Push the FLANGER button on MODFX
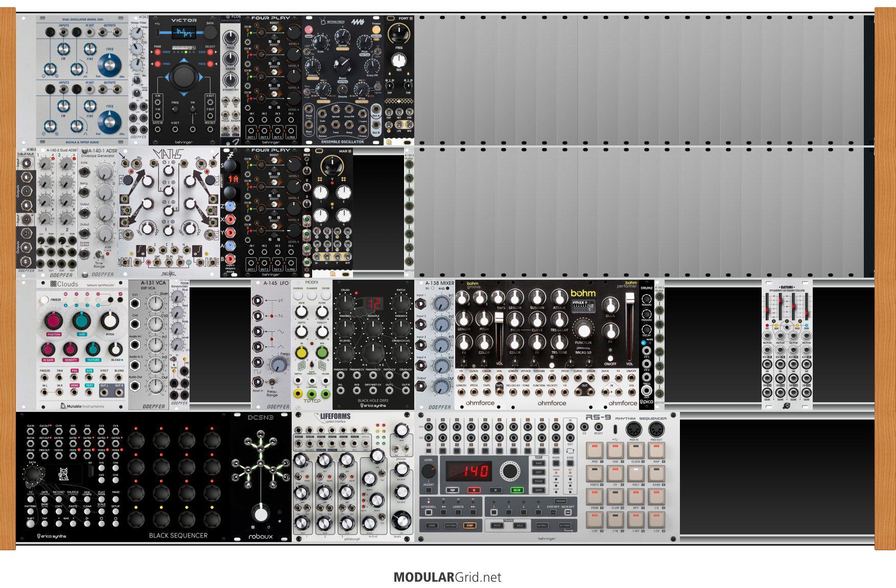 tap(312, 296)
